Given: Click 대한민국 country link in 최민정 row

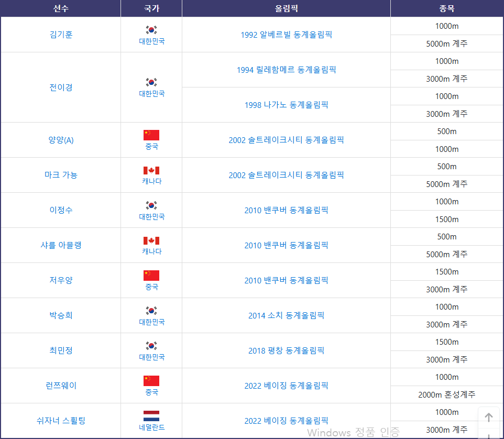Looking at the screenshot, I should pos(152,357).
